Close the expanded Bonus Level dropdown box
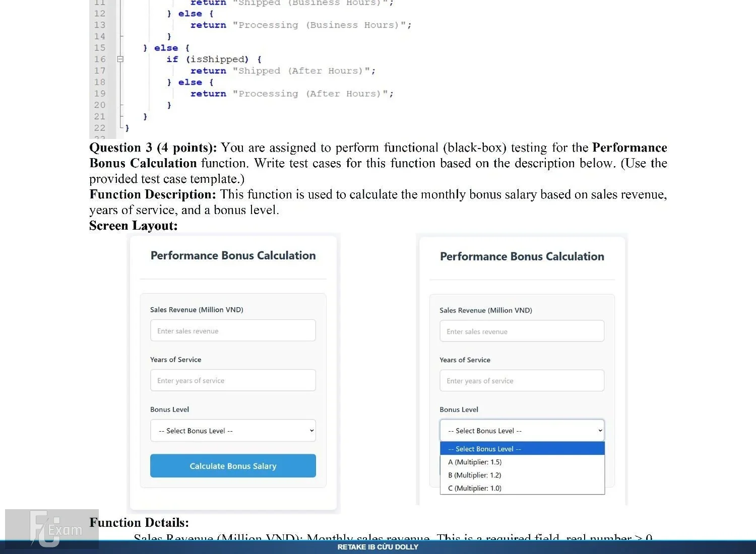Image resolution: width=756 pixels, height=554 pixels. click(x=522, y=431)
